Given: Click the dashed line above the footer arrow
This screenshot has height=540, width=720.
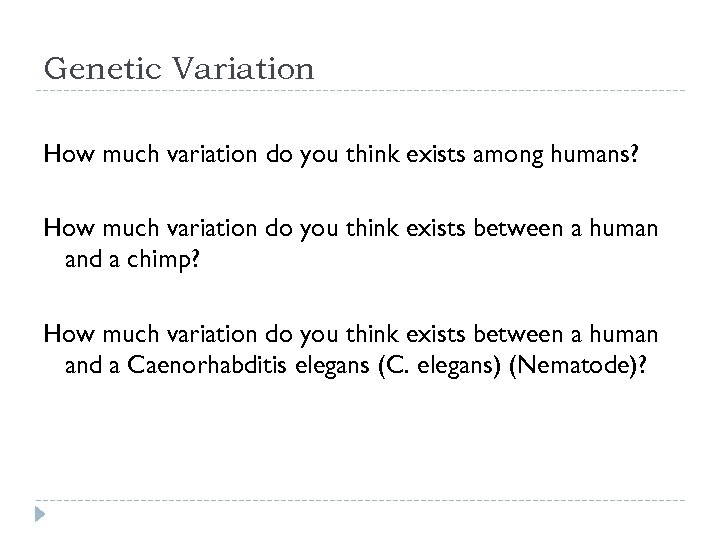Looking at the screenshot, I should point(360,500).
